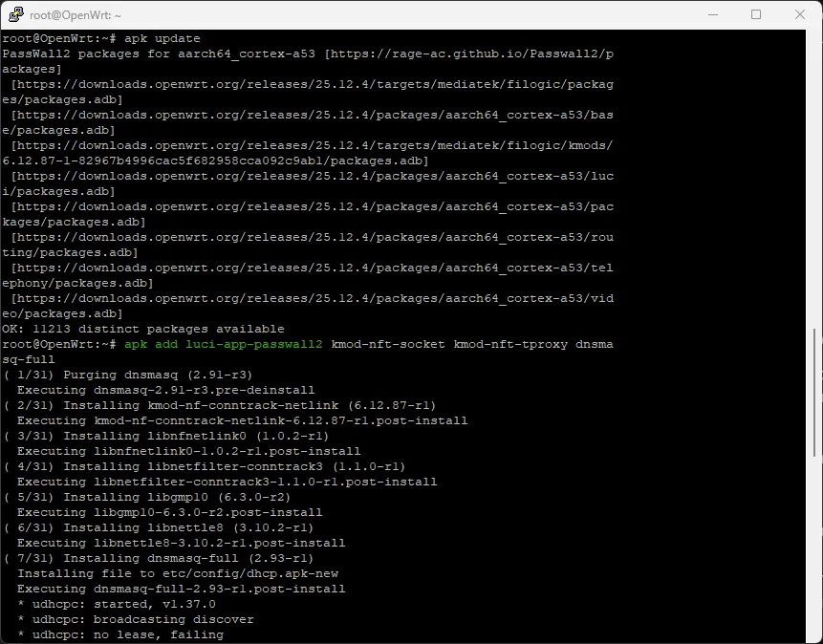Click '( 2/31) Installing kmod-nf-conntrack-netlink' line

[220, 405]
